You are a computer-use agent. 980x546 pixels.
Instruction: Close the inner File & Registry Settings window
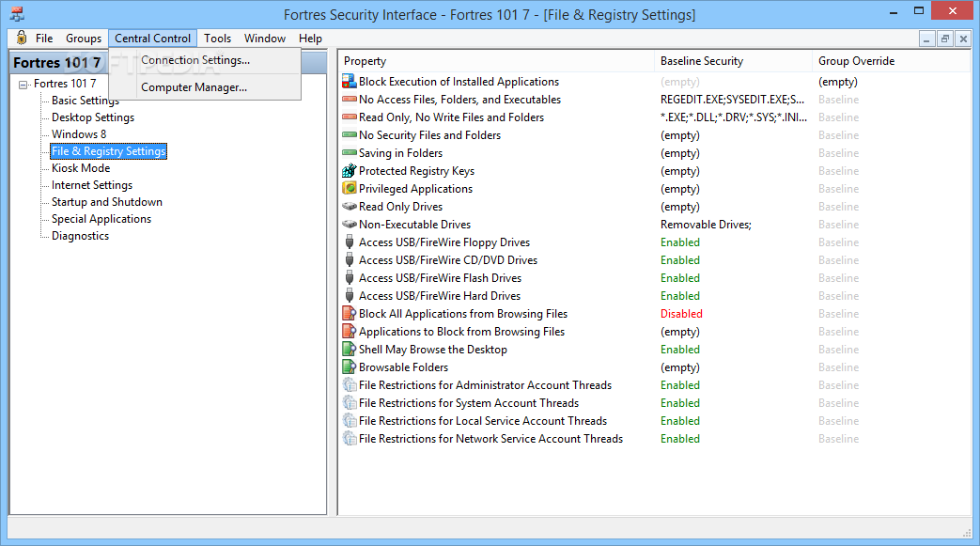963,39
